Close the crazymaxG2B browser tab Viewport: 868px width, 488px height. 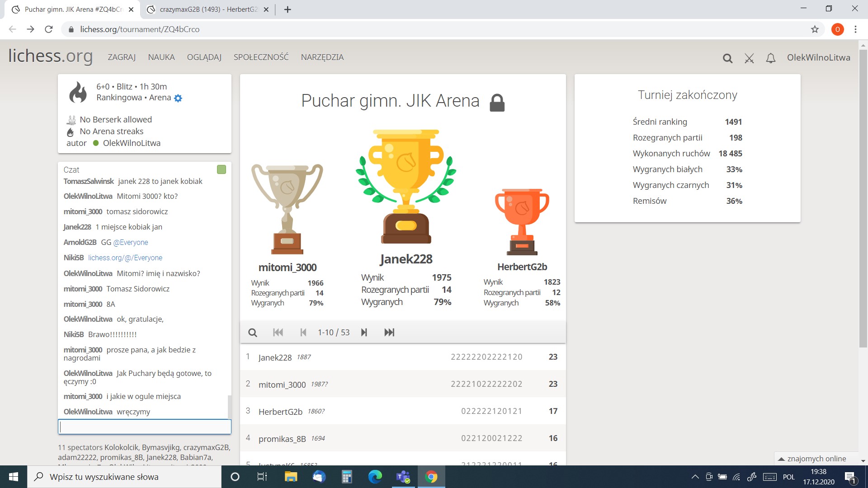point(266,9)
